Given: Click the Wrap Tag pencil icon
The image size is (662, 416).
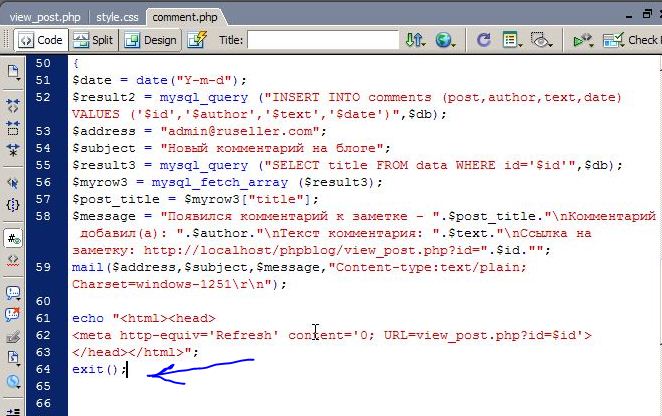Looking at the screenshot, I should click(x=13, y=337).
